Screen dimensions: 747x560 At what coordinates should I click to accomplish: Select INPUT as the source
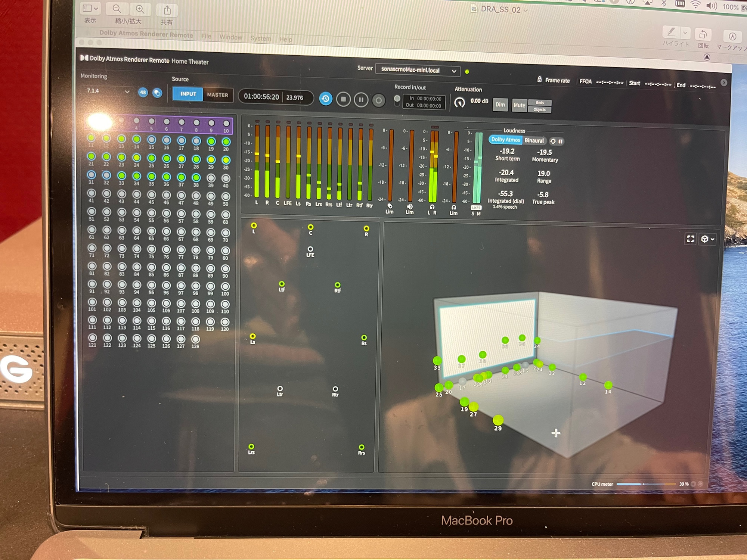(x=188, y=94)
